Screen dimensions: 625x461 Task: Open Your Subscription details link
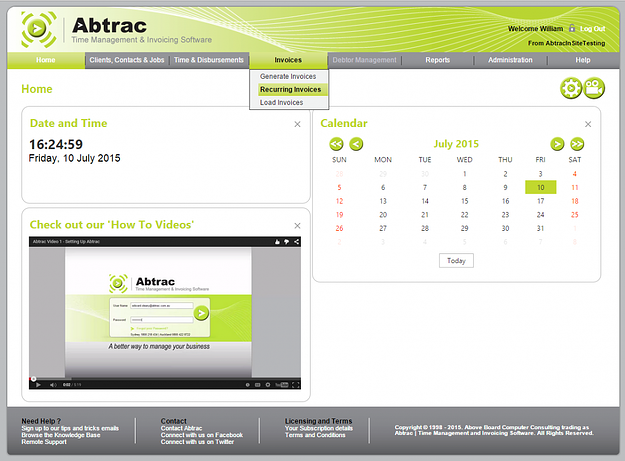coord(319,428)
